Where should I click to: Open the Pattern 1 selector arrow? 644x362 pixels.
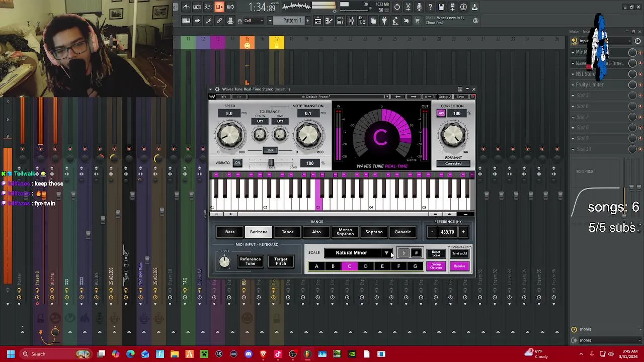coord(270,21)
